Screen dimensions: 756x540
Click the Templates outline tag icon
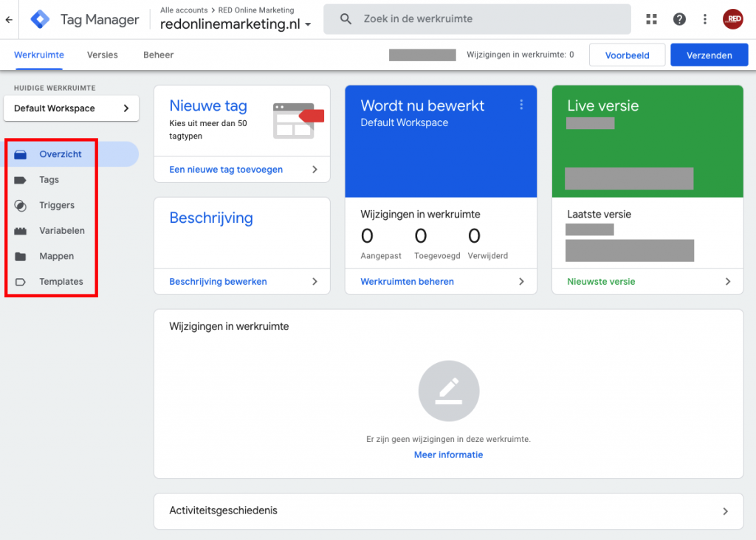point(20,282)
